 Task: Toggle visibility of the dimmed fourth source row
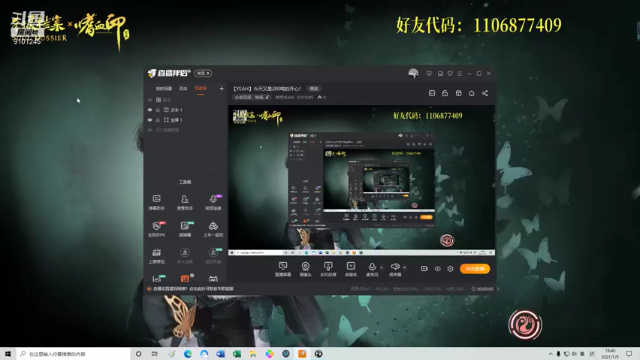150,130
